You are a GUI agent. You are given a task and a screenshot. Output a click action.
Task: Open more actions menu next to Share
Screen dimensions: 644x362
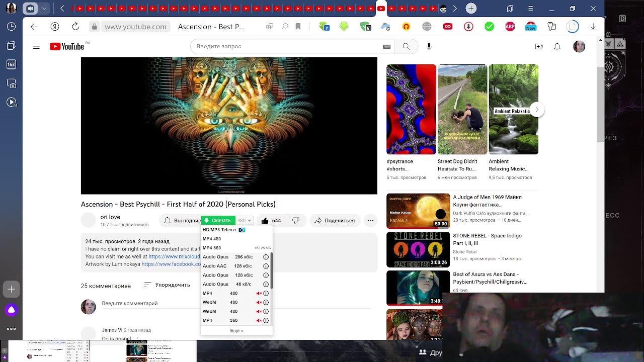click(x=370, y=220)
